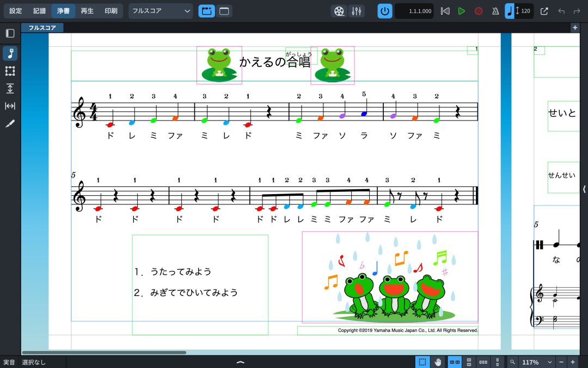Select the red ド note in bar 1
The image size is (588, 368).
(x=110, y=124)
